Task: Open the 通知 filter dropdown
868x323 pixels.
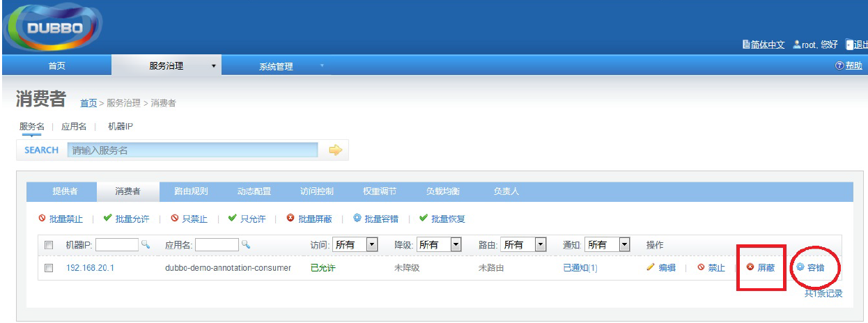Action: pos(607,244)
